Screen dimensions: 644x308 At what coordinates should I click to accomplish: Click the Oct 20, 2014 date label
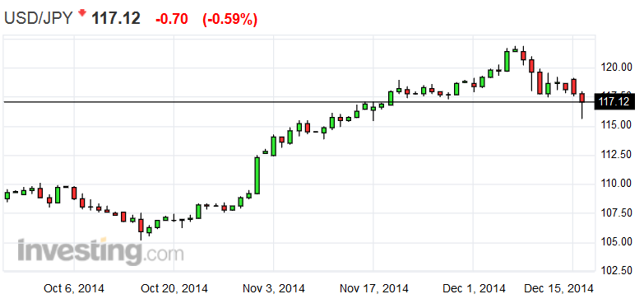click(174, 288)
